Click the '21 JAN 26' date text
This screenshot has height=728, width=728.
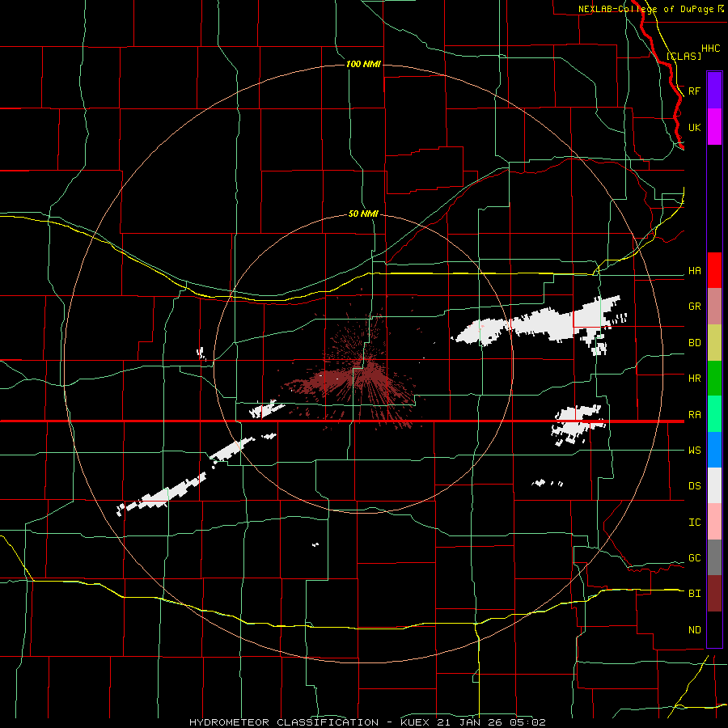click(x=469, y=722)
